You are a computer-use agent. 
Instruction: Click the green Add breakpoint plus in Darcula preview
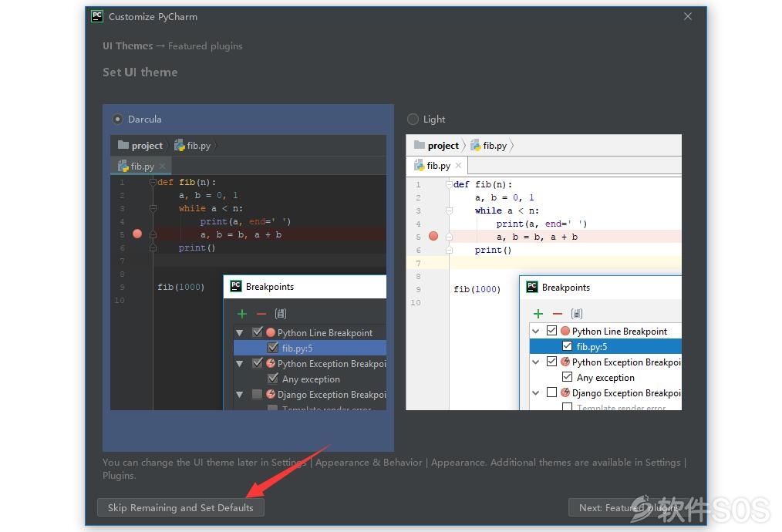(x=242, y=314)
